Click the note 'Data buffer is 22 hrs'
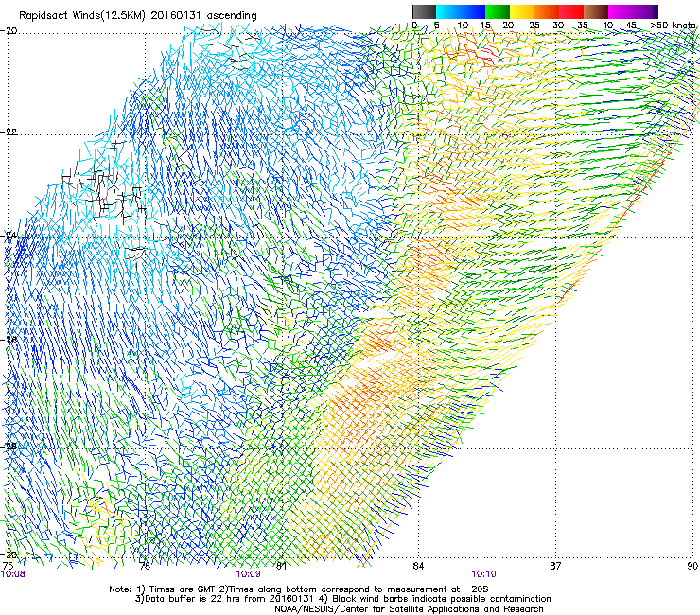The image size is (700, 615). 191,599
